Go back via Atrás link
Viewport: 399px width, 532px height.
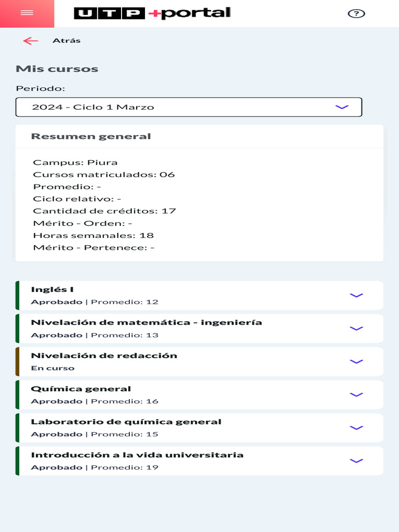66,41
